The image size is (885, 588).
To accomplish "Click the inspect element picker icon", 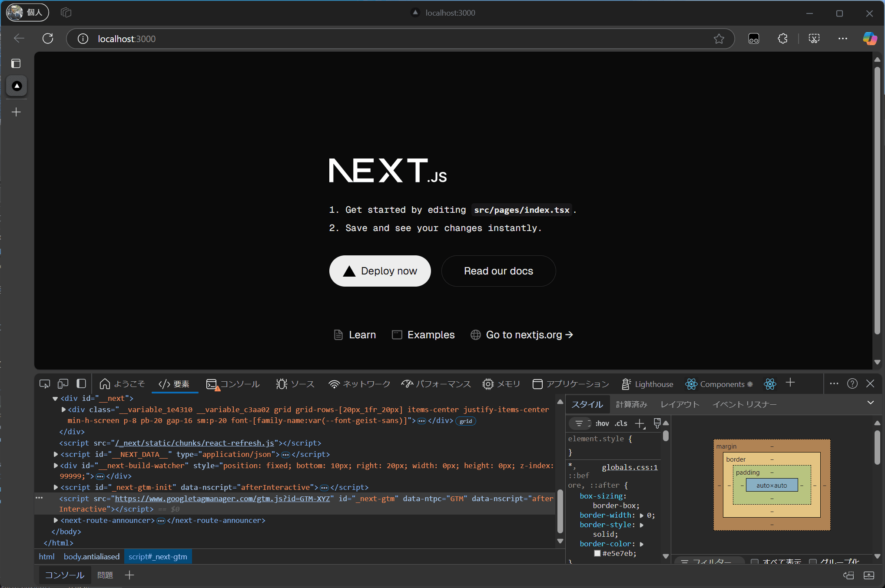I will pos(44,384).
